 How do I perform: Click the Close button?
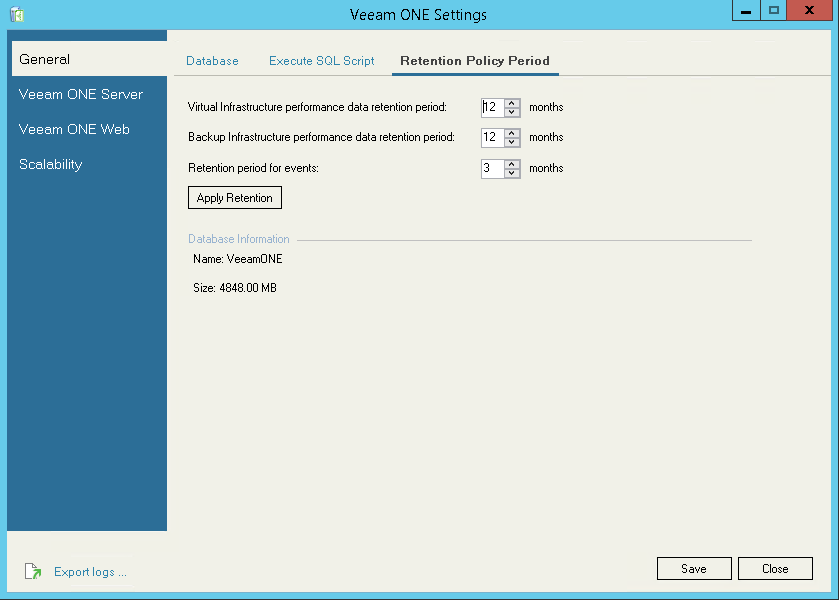point(775,568)
